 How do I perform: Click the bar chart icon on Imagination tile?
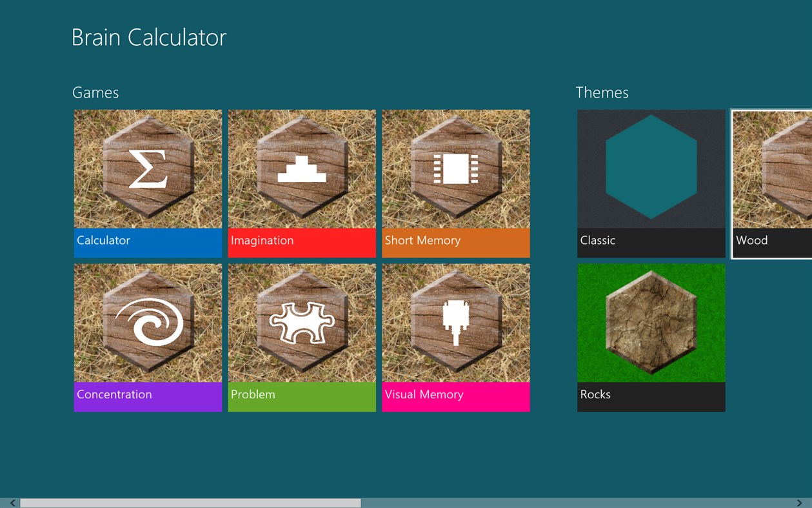[301, 167]
